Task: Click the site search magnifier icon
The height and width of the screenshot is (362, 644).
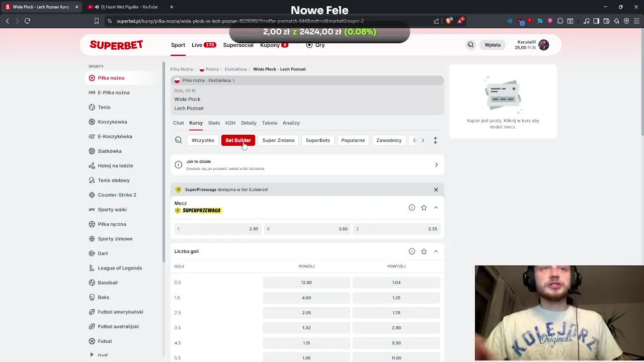Action: pos(470,45)
